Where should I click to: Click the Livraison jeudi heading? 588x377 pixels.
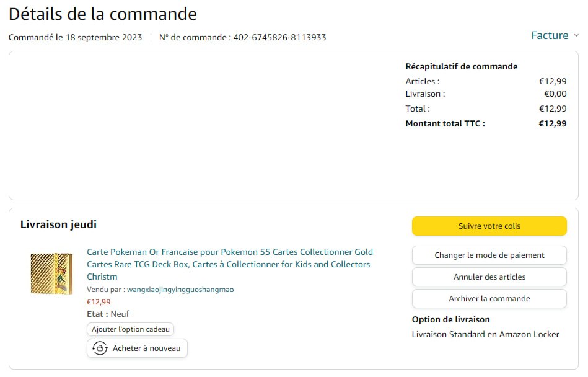(58, 224)
